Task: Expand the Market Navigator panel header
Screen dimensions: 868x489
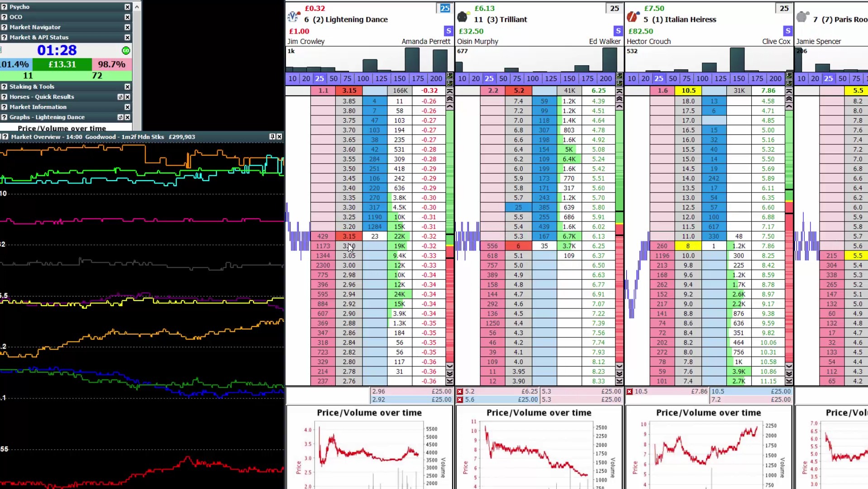Action: 66,27
